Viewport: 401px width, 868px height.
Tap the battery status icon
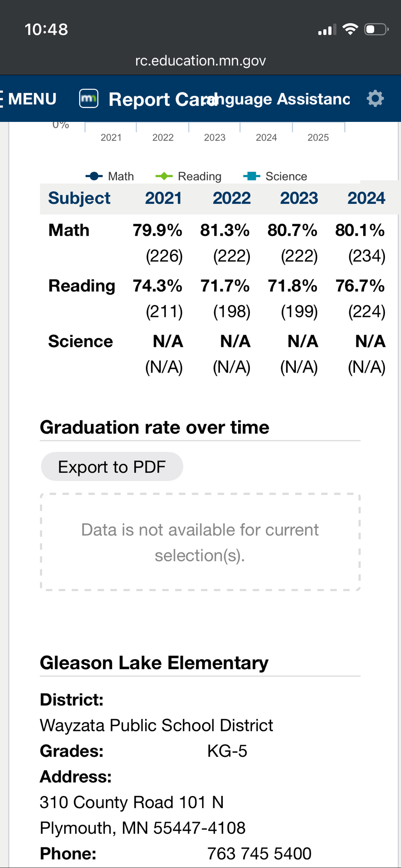[376, 29]
